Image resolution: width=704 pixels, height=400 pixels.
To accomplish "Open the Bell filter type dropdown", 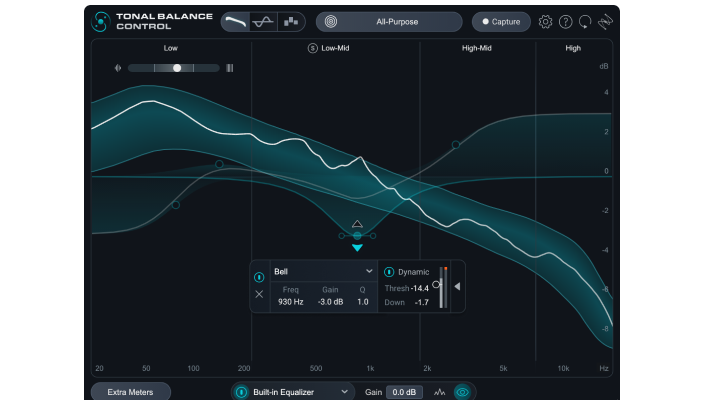I will click(x=322, y=271).
